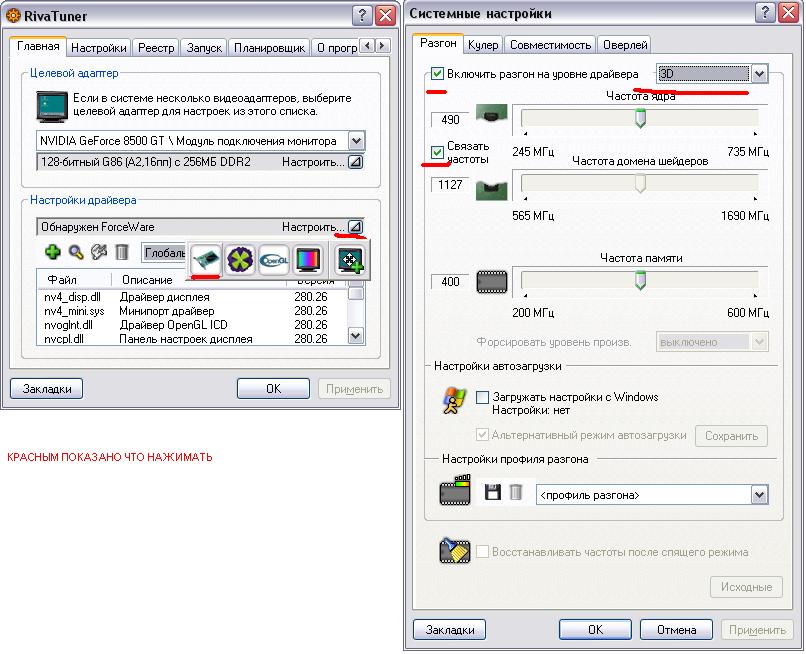This screenshot has width=806, height=654.
Task: Click the Сохранить button
Action: click(x=731, y=436)
